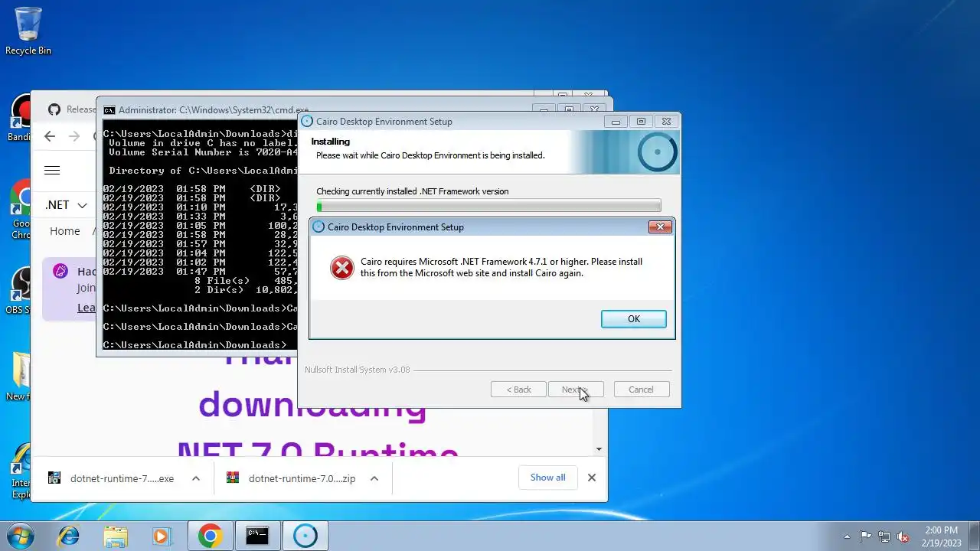980x551 pixels.
Task: Open network tray icon
Action: coord(884,536)
